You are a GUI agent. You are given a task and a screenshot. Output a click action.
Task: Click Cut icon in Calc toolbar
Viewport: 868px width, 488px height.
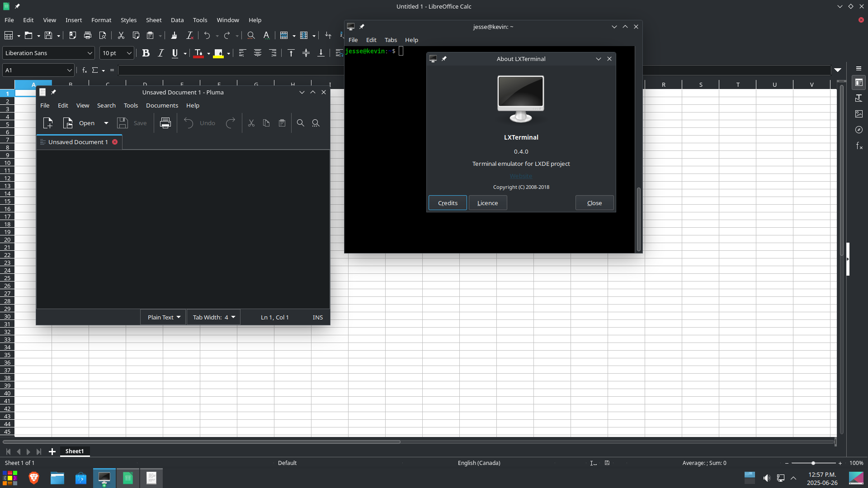click(x=121, y=35)
